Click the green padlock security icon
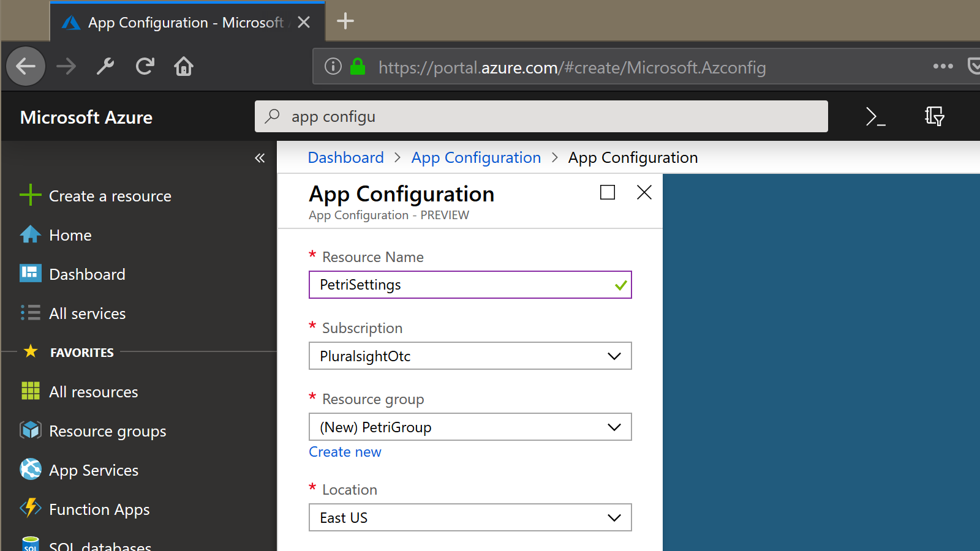The image size is (980, 551). pos(358,66)
